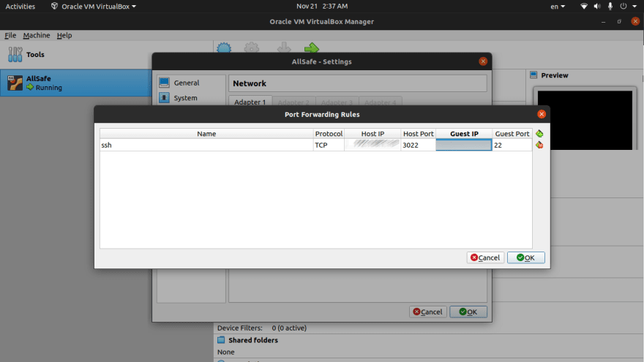Switch to Adapter 1 tab

pyautogui.click(x=250, y=102)
